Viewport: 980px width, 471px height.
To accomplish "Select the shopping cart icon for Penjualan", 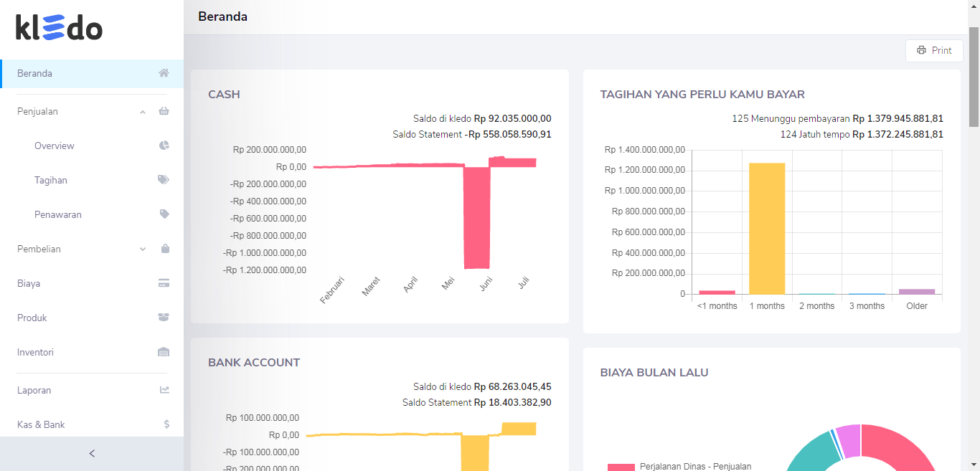I will 164,111.
